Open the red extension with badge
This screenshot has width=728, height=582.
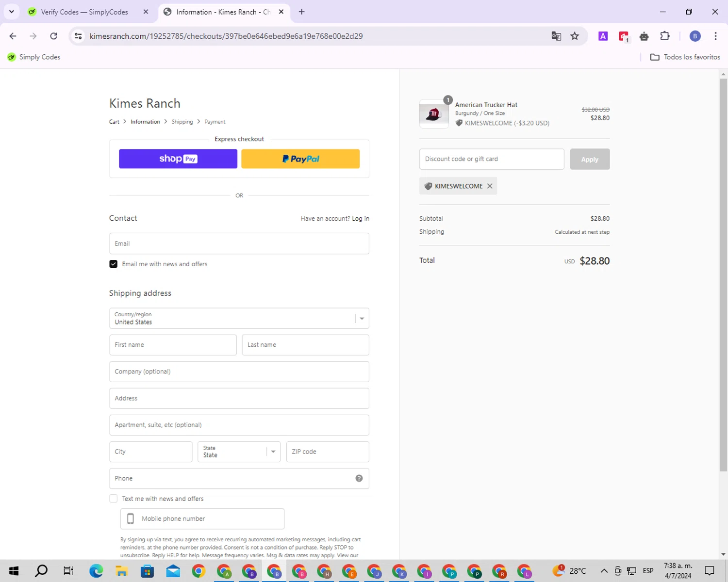coord(624,36)
